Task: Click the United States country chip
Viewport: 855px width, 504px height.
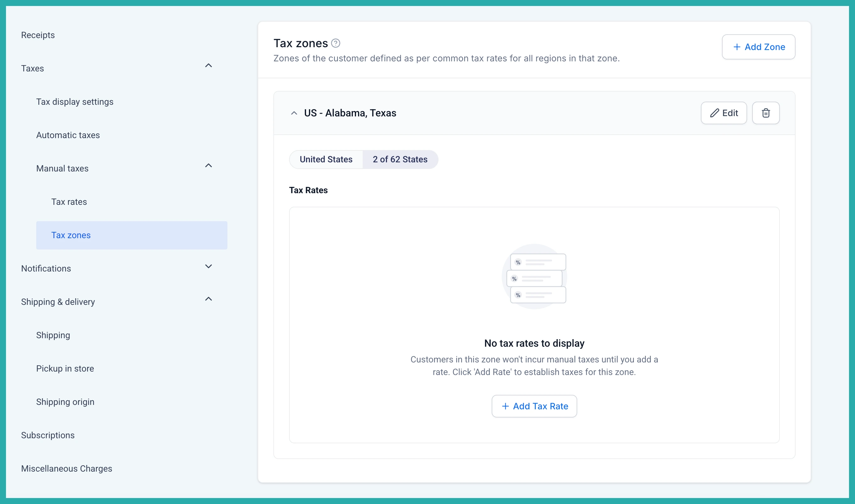Action: [x=326, y=159]
